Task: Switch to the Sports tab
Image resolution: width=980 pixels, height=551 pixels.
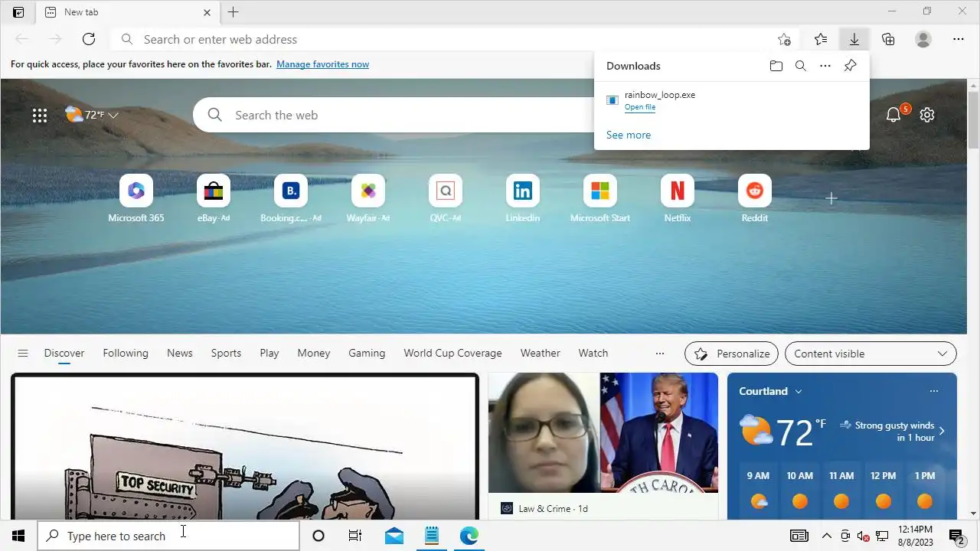Action: [x=226, y=353]
